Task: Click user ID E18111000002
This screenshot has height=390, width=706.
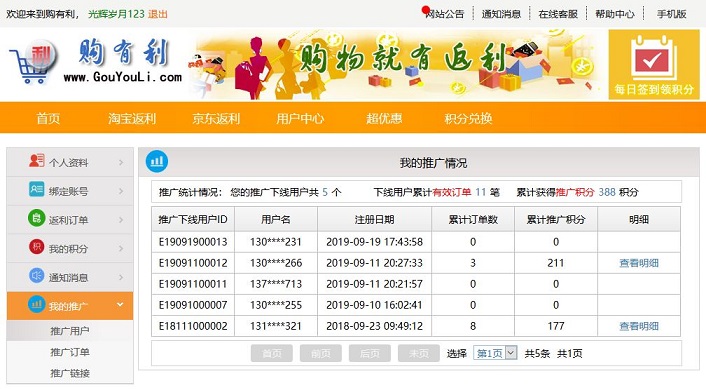Action: click(x=193, y=326)
